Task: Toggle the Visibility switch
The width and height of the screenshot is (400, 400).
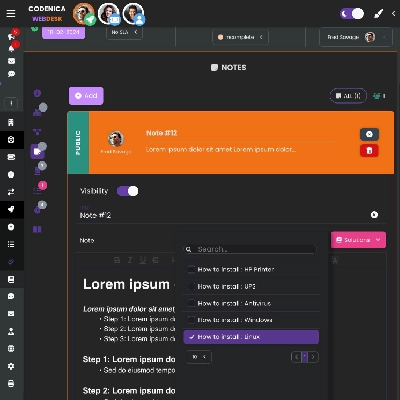Action: pyautogui.click(x=127, y=191)
